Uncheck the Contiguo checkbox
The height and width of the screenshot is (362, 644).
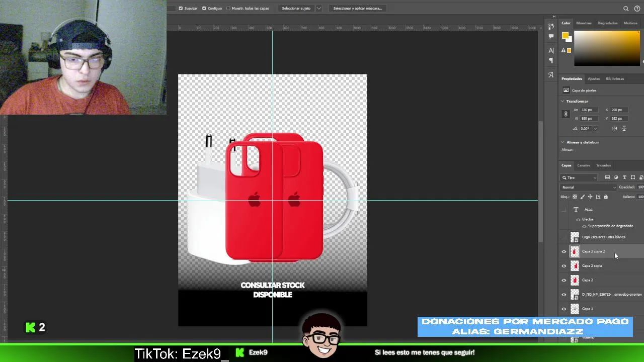(204, 8)
